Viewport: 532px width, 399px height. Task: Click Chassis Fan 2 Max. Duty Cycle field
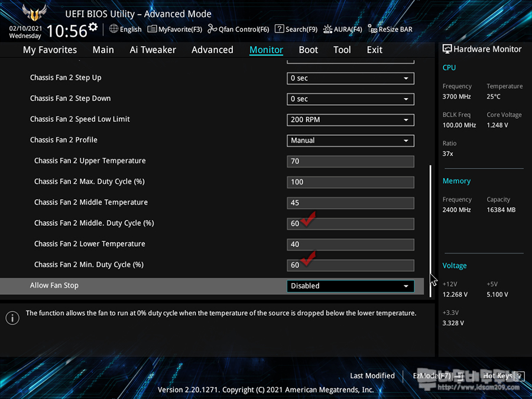coord(351,182)
